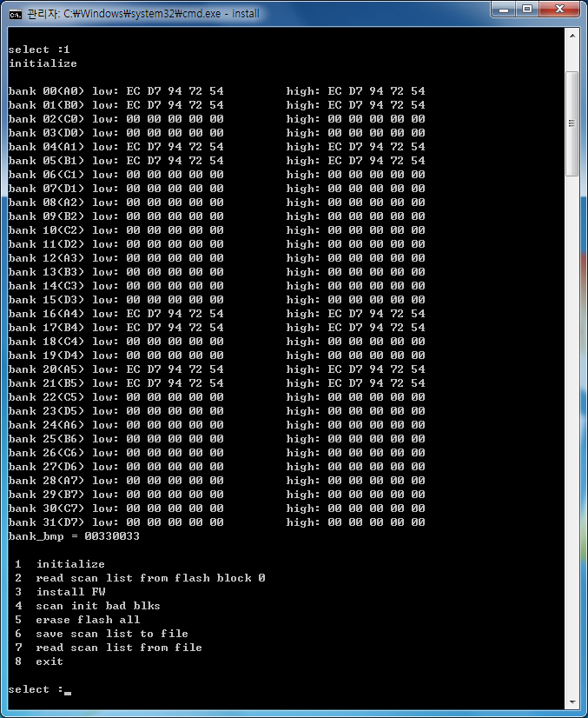Screen dimensions: 588x718
Task: Click the 'bank 02(C0)' row
Action: point(216,119)
